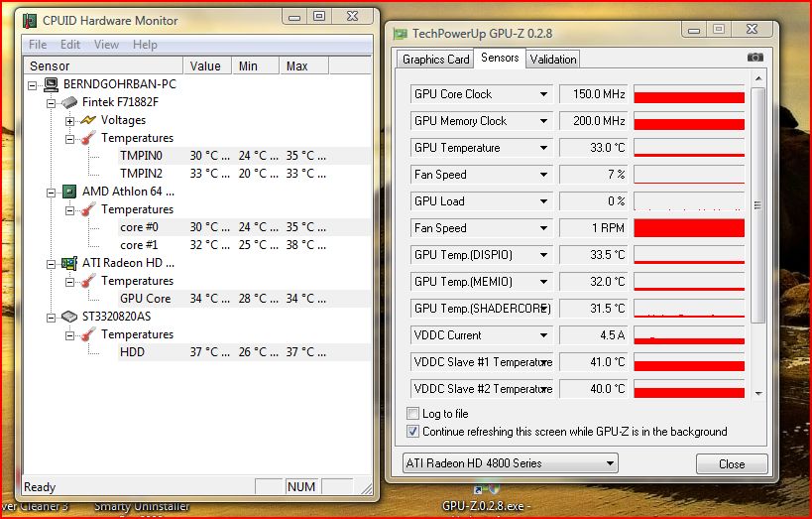Click the BERNDGOHRBAN-PC computer icon
Screen dimensions: 812x519
(x=52, y=84)
